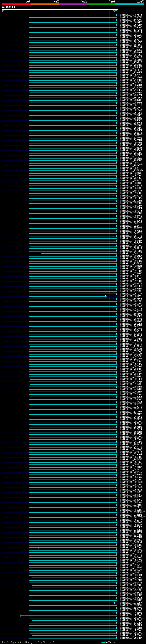Select the label UniRef100_A2ZZ12
This screenshot has width=146, height=644.
[131, 50]
